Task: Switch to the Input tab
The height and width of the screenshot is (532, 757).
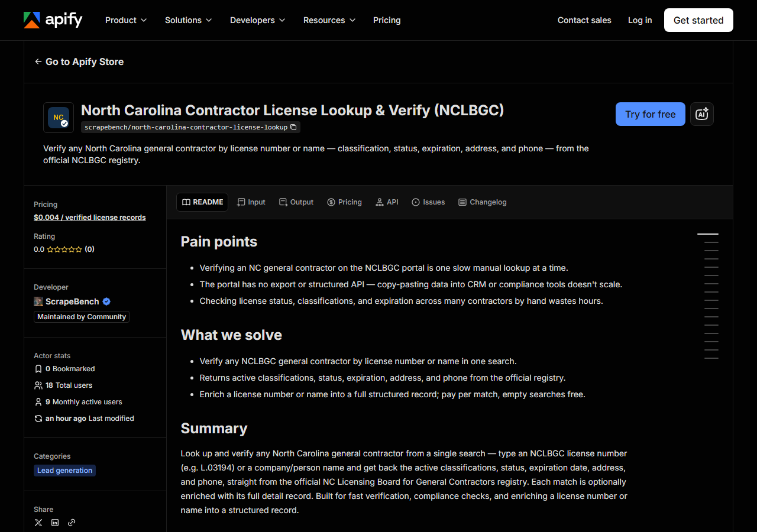Action: (251, 202)
